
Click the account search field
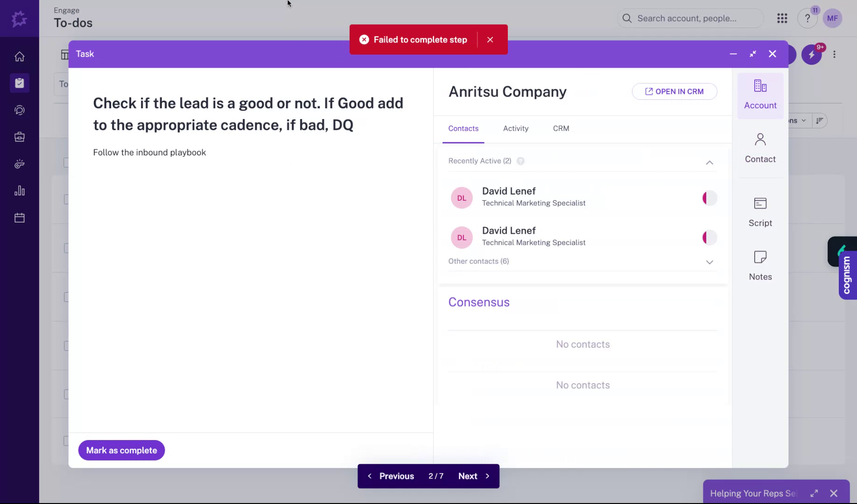[x=690, y=18]
